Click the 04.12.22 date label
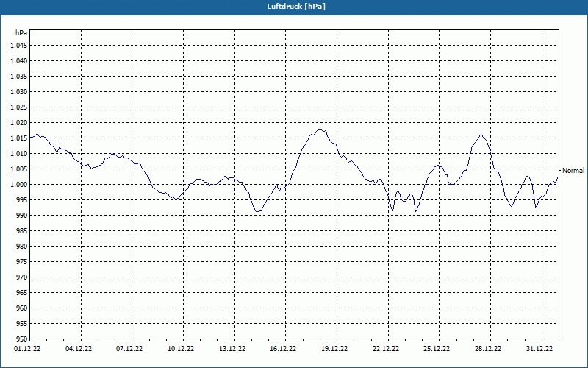The height and width of the screenshot is (368, 588). [x=79, y=348]
